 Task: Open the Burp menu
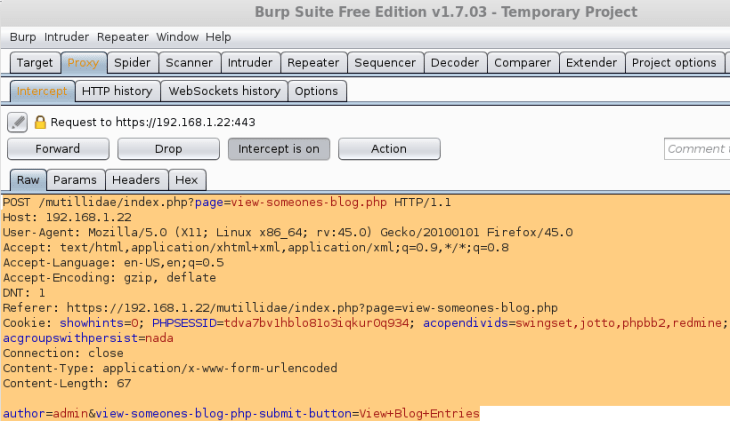coord(23,37)
